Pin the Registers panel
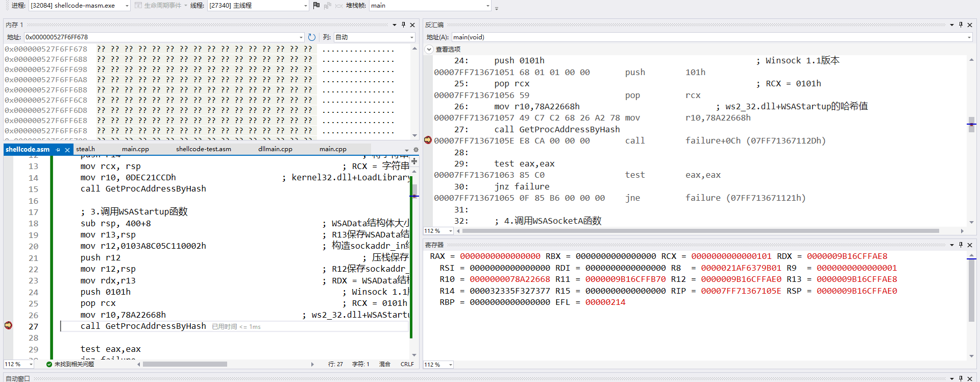This screenshot has width=980, height=382. tap(961, 245)
